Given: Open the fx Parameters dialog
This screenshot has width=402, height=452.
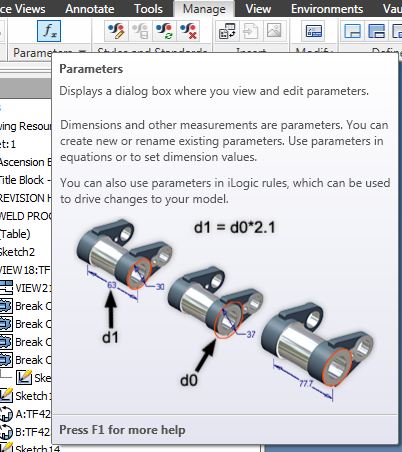Looking at the screenshot, I should tap(49, 31).
